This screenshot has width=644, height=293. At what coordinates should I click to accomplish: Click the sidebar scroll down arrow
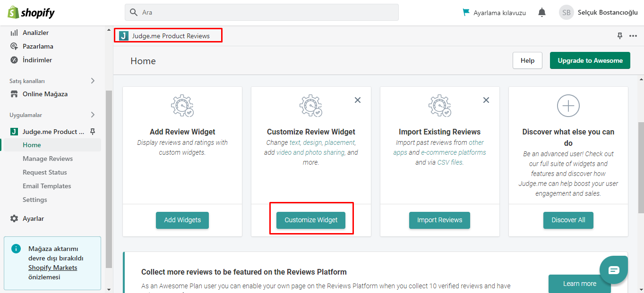click(x=109, y=289)
